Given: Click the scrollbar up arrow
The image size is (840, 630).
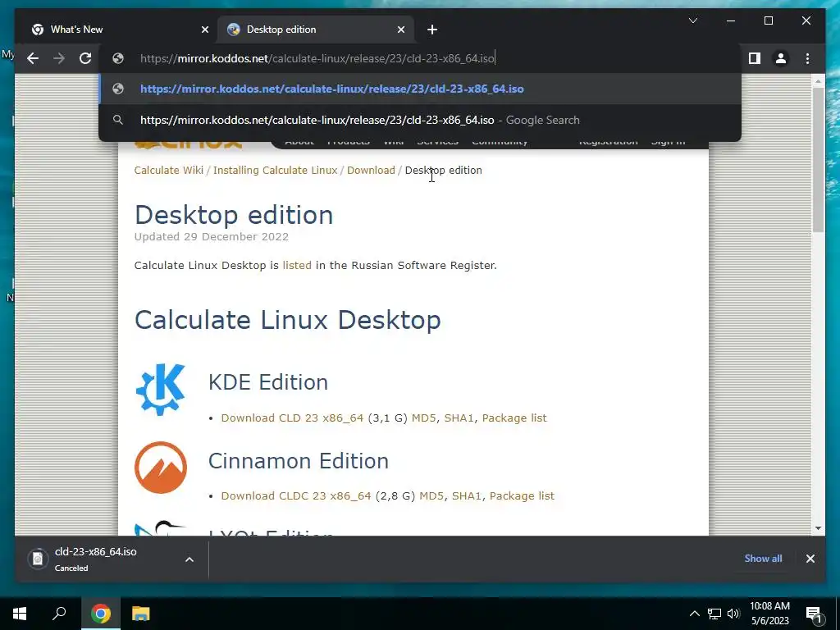Looking at the screenshot, I should click(818, 81).
